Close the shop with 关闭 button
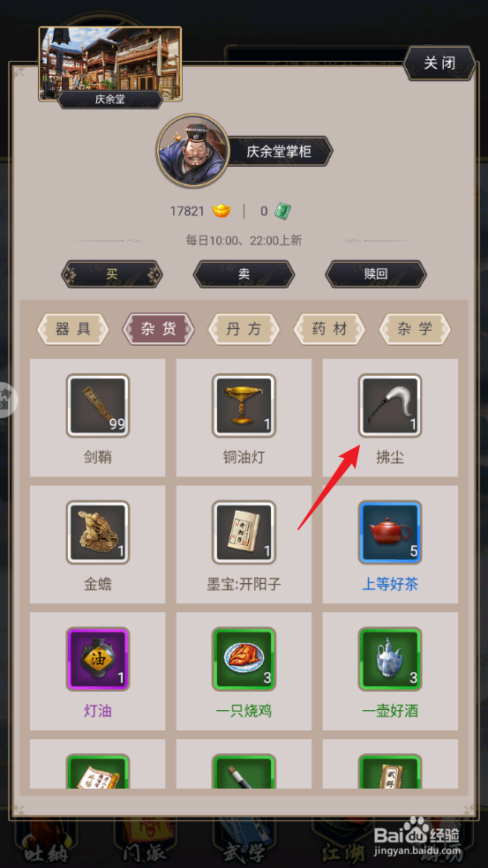Screen dimensions: 488x868 click(439, 64)
